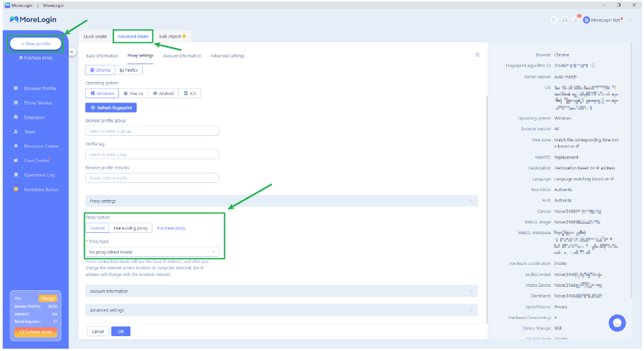Switch to the Advanced create tab
Screen dimensions: 644x351
tap(132, 37)
